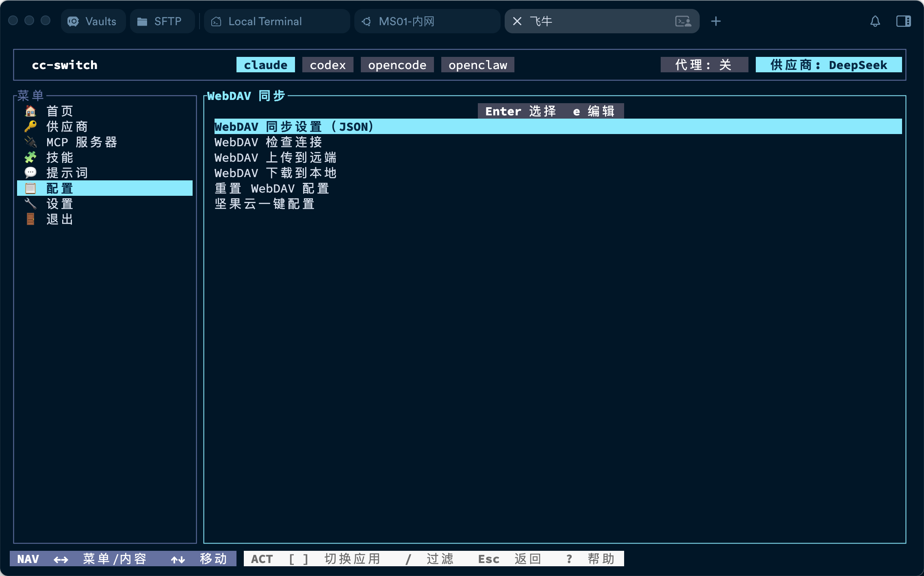Select the claude app tab
The height and width of the screenshot is (576, 924).
tap(266, 65)
